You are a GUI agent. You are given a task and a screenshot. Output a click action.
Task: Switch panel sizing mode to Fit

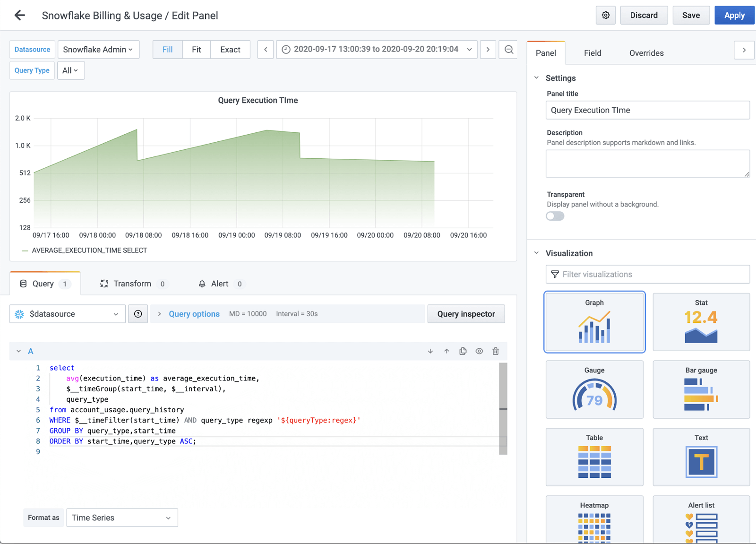coord(197,49)
